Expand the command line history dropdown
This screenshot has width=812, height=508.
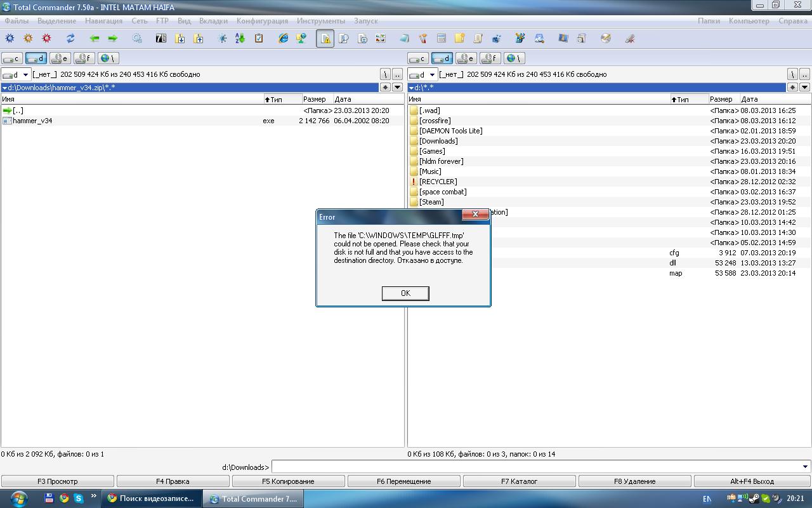point(805,467)
